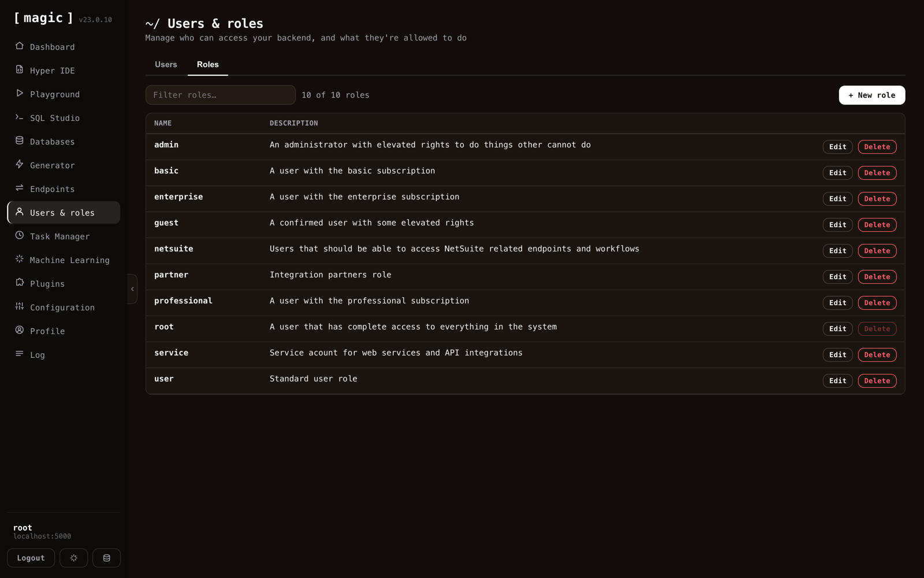The image size is (924, 578).
Task: Edit the enterprise role
Action: point(838,199)
